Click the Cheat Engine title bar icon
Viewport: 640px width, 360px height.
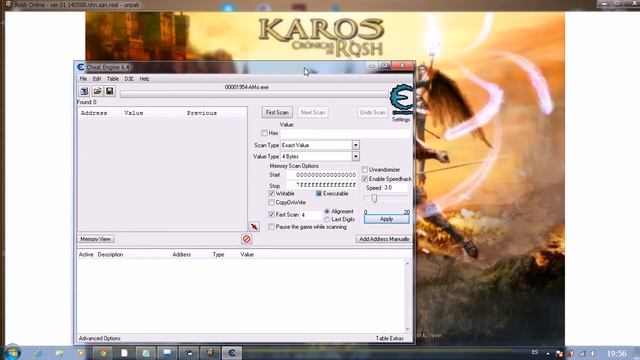pos(80,67)
